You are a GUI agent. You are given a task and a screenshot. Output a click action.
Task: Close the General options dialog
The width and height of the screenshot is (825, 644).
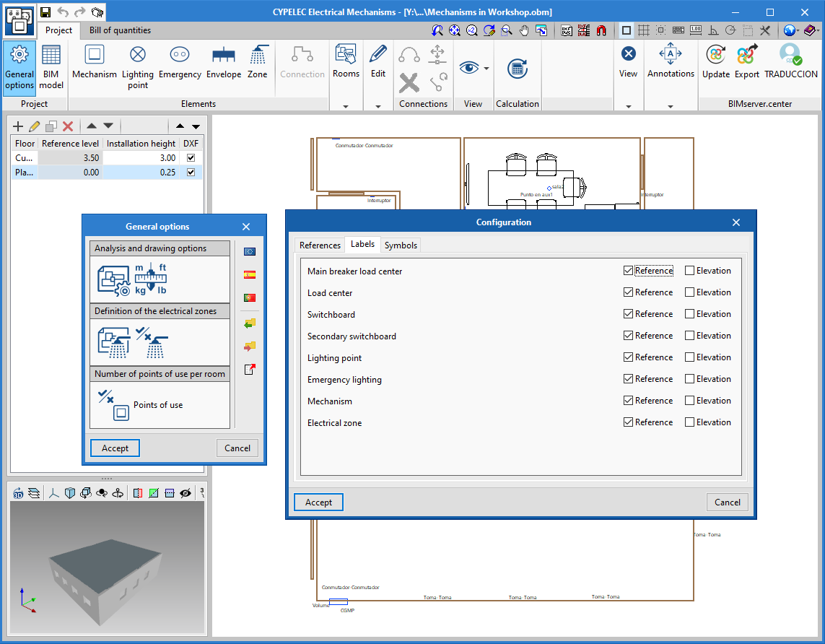[x=245, y=227]
